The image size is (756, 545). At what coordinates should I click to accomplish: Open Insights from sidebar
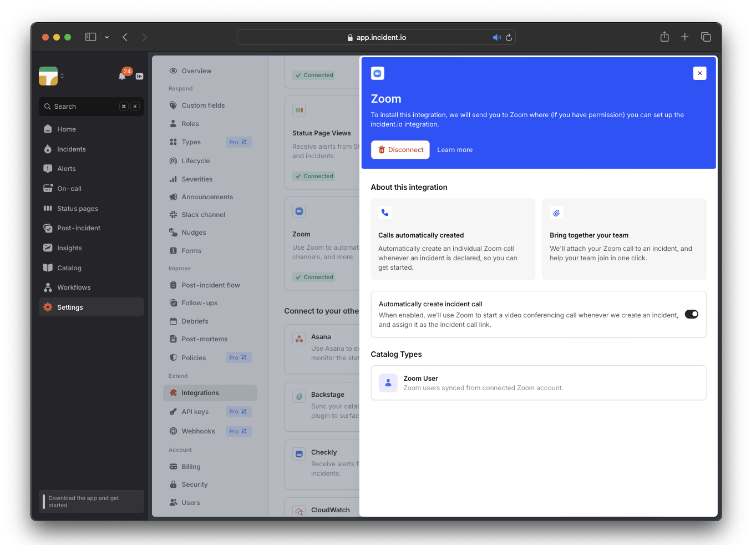click(92, 248)
